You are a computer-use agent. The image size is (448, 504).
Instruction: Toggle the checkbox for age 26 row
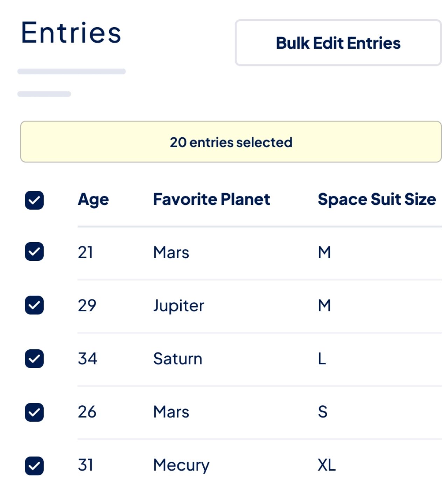[34, 412]
